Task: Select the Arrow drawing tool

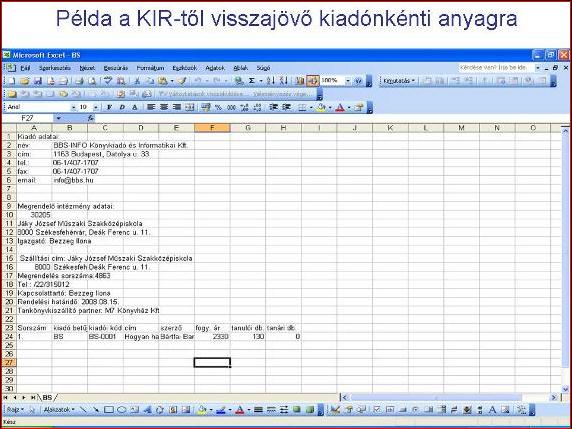Action: (x=96, y=410)
